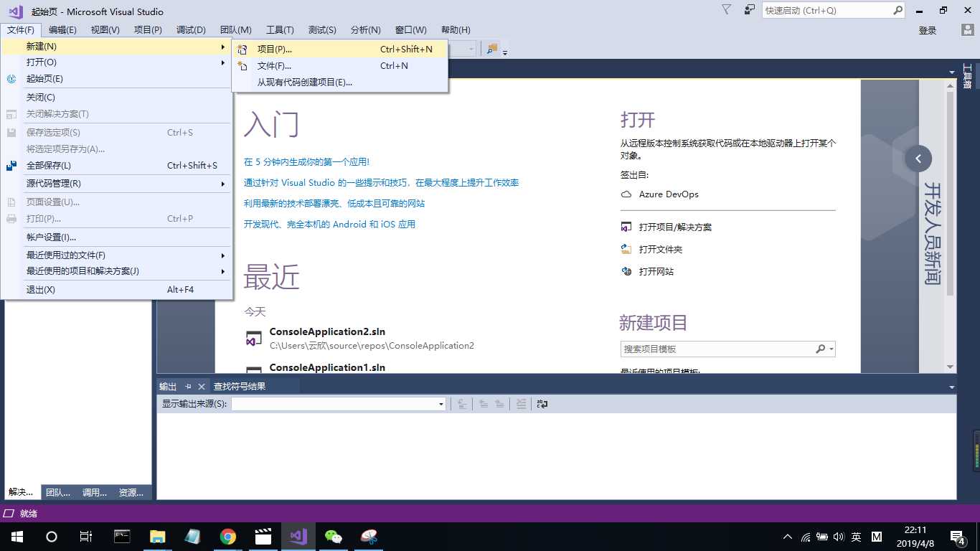
Task: Click the clear all icon in output toolbar
Action: click(x=522, y=404)
